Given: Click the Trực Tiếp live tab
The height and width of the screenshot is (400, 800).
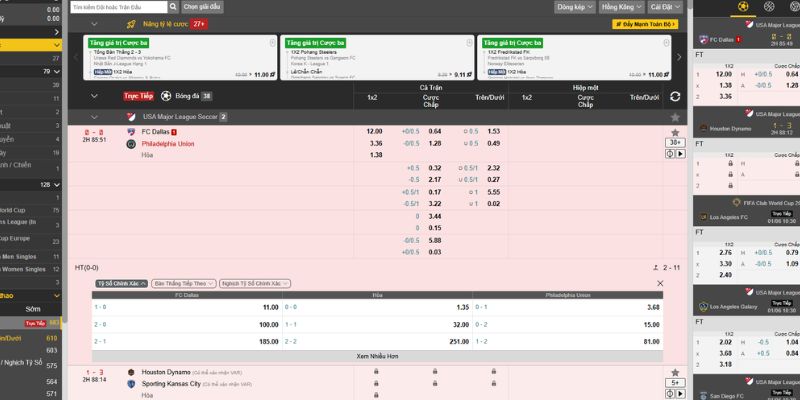Looking at the screenshot, I should pos(138,96).
